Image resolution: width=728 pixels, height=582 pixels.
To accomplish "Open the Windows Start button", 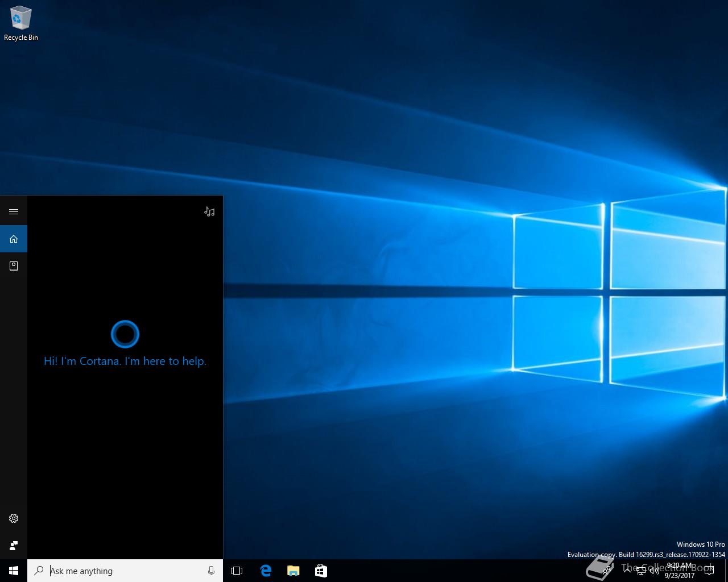I will coord(14,571).
